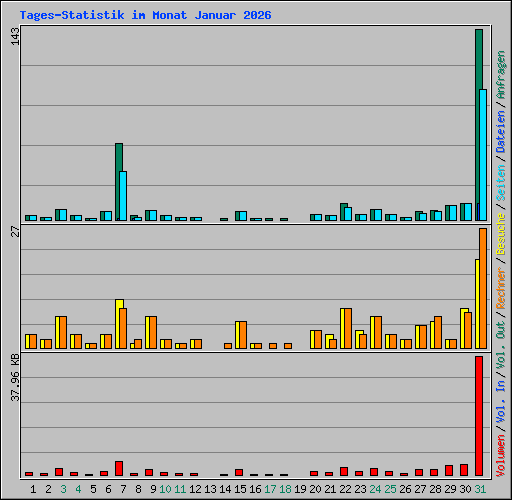This screenshot has width=512, height=500.
Task: Click day label '22' on x-axis
Action: click(x=345, y=489)
